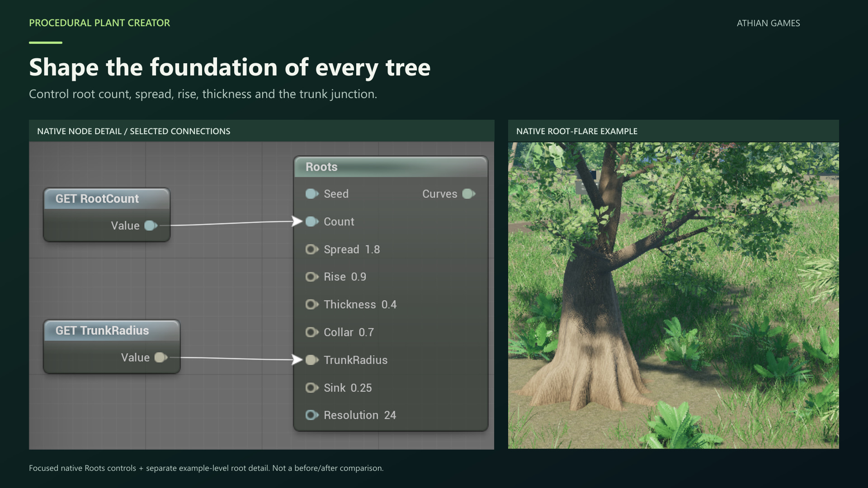Viewport: 868px width, 488px height.
Task: Click the Thickness input pin
Action: 312,305
